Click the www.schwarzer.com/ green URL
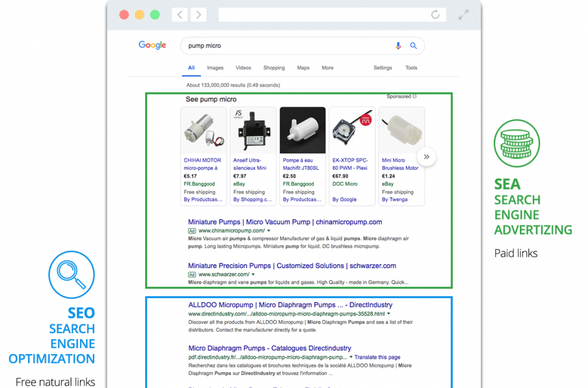The width and height of the screenshot is (588, 388). click(224, 275)
